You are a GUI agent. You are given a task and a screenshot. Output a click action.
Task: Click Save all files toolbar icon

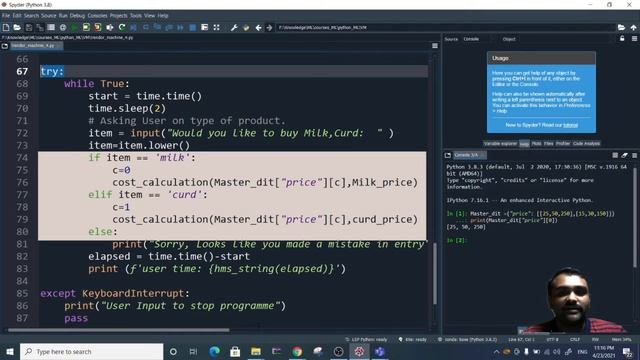pos(40,27)
